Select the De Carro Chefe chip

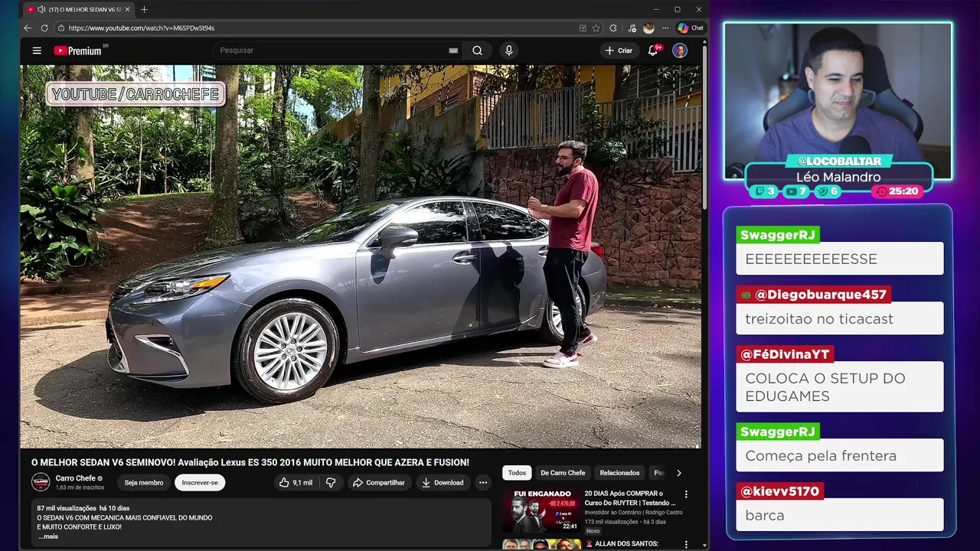(563, 473)
